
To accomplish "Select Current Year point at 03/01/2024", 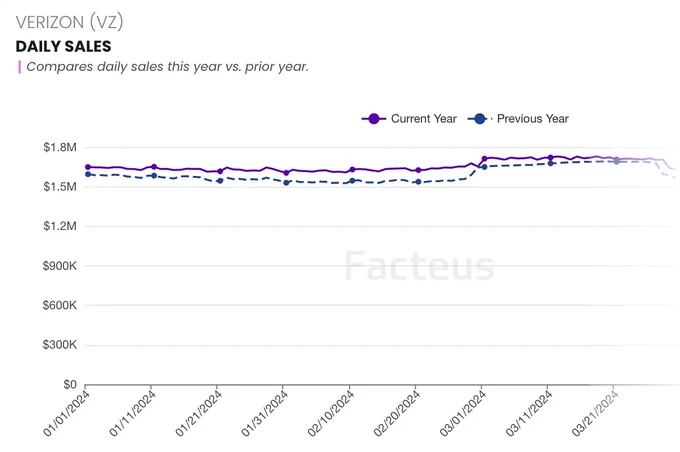I will coord(484,158).
